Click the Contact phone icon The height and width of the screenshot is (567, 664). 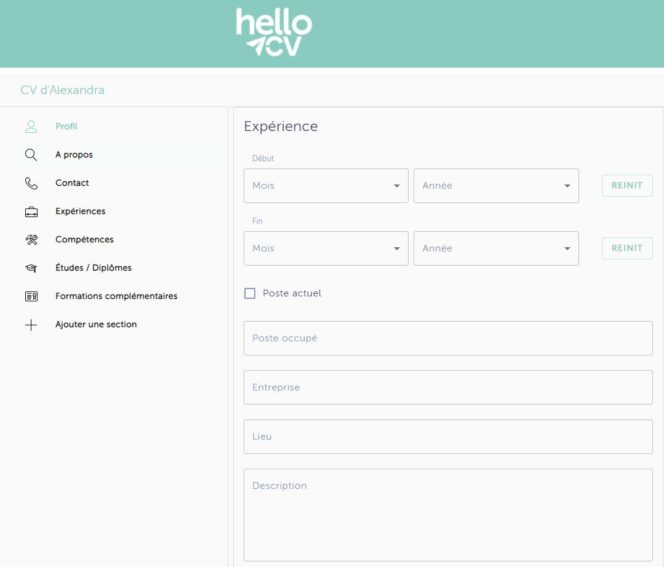(31, 183)
